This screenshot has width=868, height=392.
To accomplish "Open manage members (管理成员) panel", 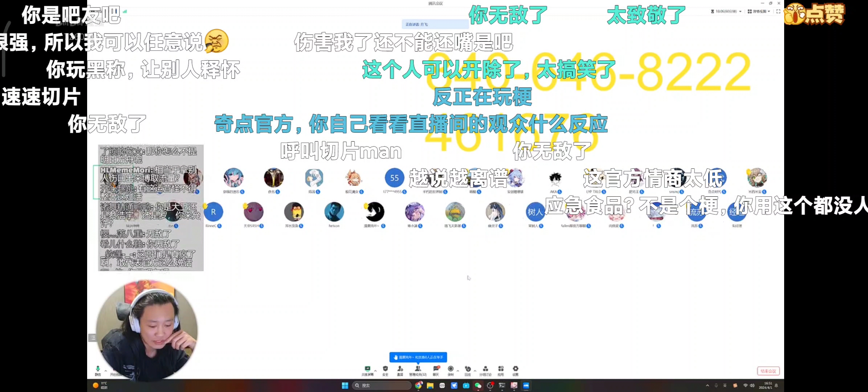I will click(x=418, y=369).
